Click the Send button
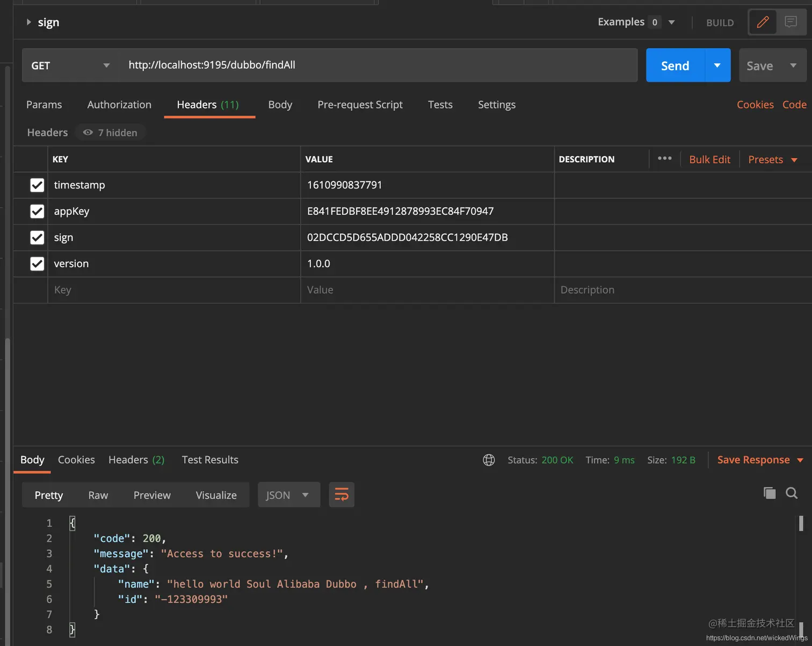Viewport: 812px width, 646px height. click(675, 66)
